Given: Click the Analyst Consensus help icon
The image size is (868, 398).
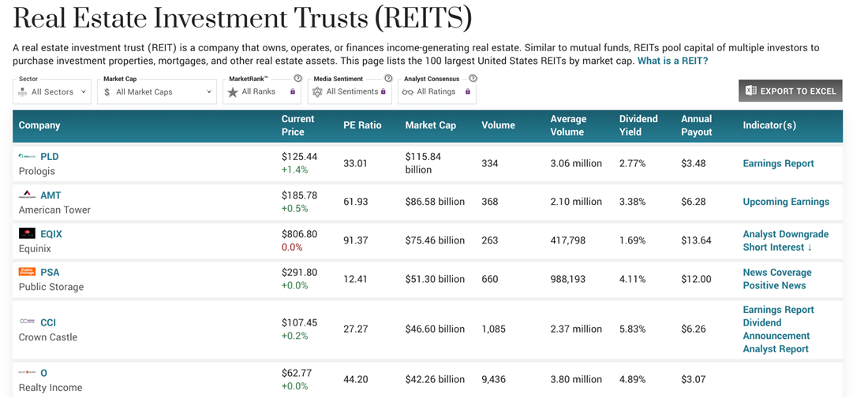Looking at the screenshot, I should point(473,79).
